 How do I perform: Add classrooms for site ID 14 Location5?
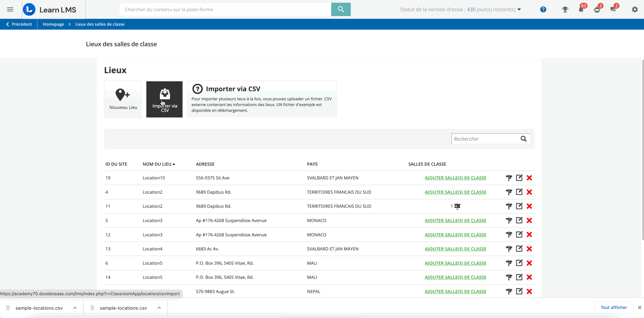coord(455,277)
